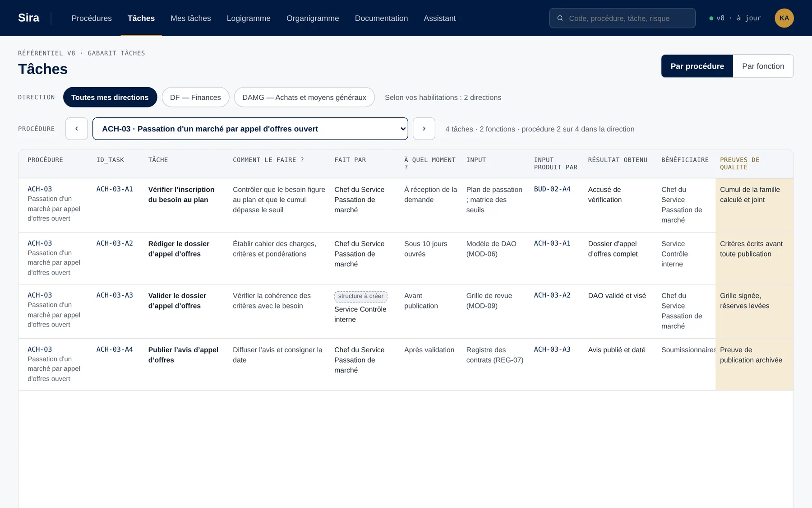Click the 'structure à créer' badge

(361, 296)
